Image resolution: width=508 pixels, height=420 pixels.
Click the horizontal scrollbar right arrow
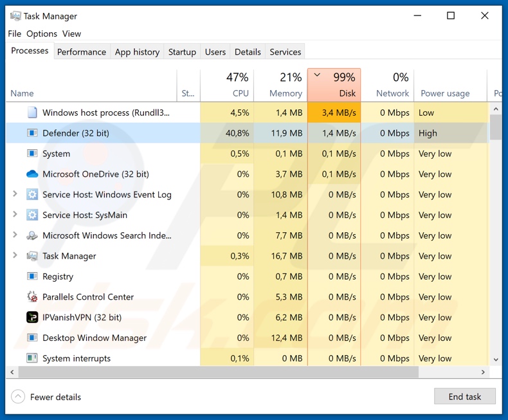[x=483, y=372]
